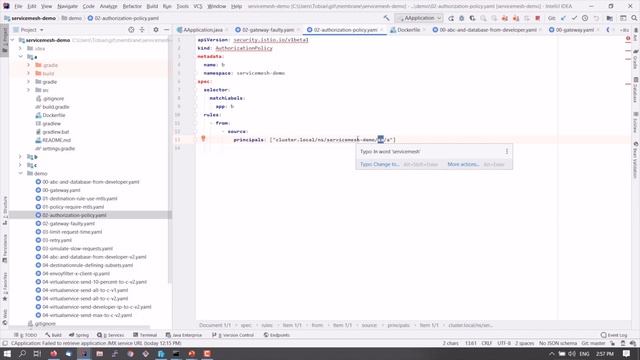
Task: Click the collapse all icon in Project panel
Action: tap(142, 30)
